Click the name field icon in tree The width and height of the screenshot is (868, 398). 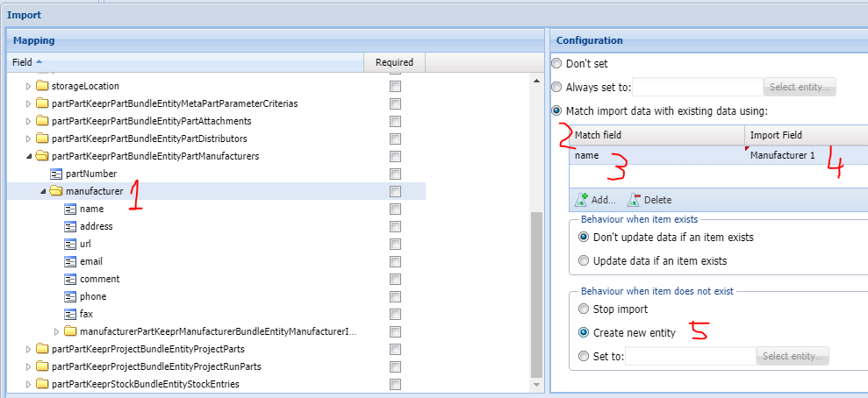[70, 209]
